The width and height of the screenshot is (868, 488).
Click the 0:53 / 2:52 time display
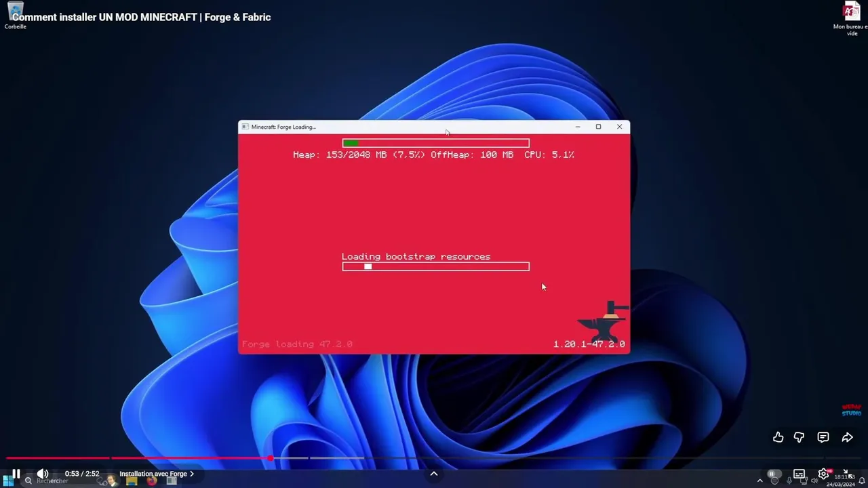click(82, 474)
